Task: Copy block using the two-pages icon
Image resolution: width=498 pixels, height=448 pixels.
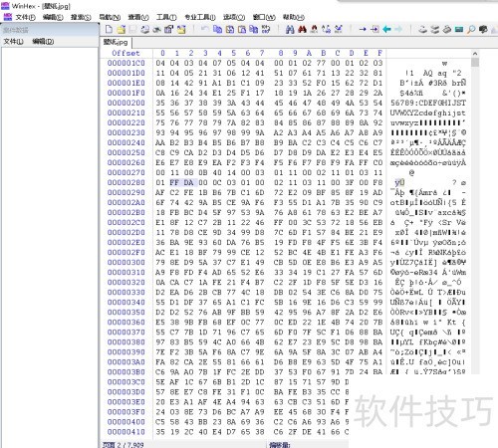Action: 217,29
